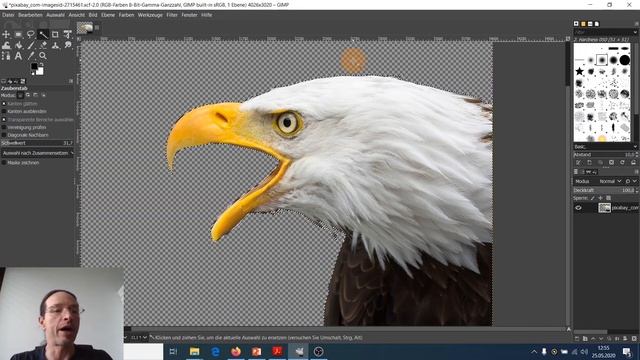The width and height of the screenshot is (640, 360).
Task: Click the swap foreground/background colors arrow
Action: [x=42, y=65]
